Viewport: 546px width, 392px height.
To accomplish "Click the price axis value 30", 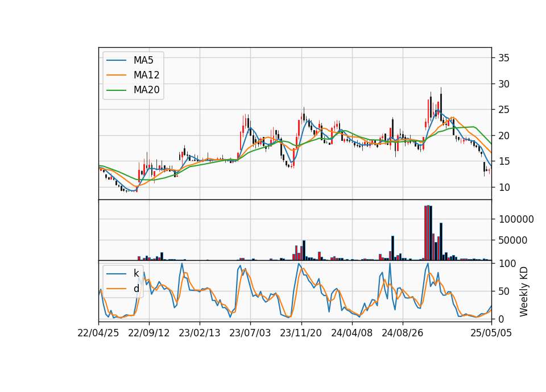I will click(x=503, y=84).
